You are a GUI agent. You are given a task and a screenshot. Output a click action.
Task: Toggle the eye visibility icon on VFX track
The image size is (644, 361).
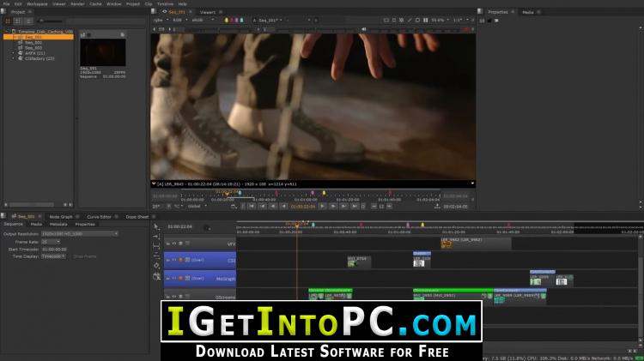point(174,244)
